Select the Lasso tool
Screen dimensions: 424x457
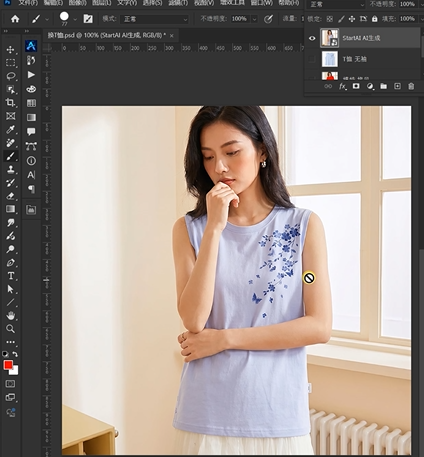pyautogui.click(x=10, y=76)
